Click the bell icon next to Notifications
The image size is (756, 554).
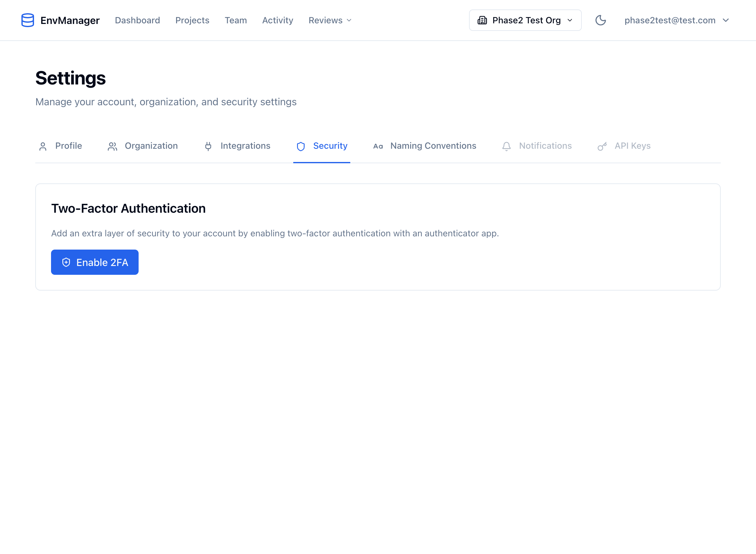(506, 146)
